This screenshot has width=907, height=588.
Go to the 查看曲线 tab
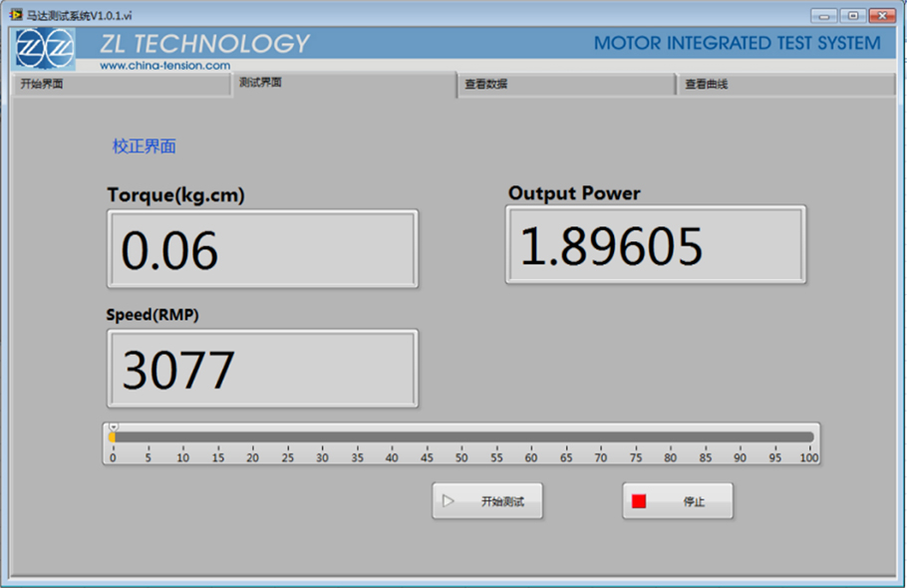coord(785,85)
